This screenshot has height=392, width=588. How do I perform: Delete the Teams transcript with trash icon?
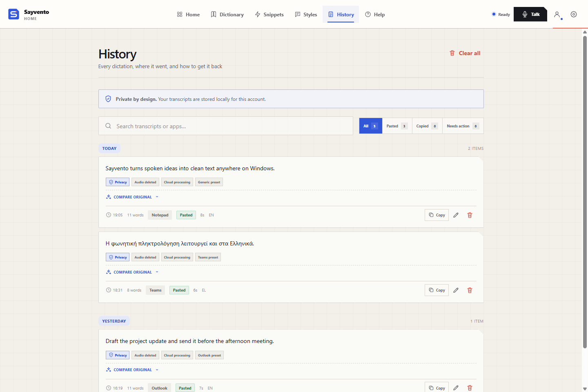click(x=470, y=290)
